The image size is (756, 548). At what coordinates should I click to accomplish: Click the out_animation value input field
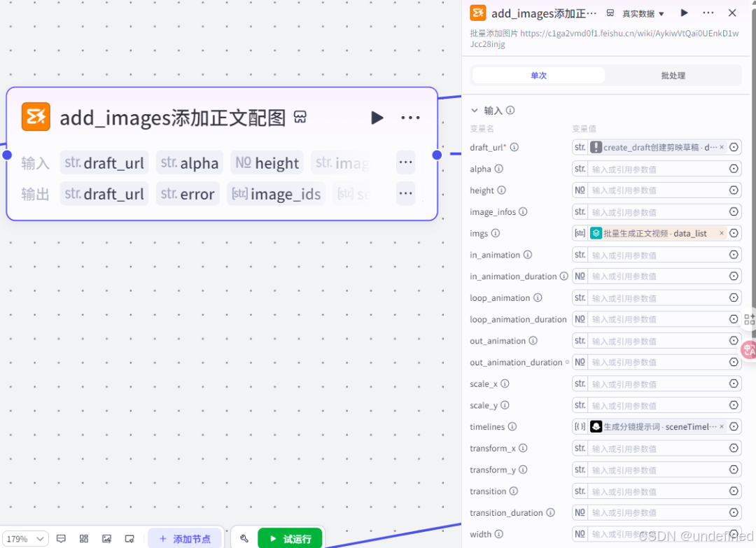coord(657,341)
